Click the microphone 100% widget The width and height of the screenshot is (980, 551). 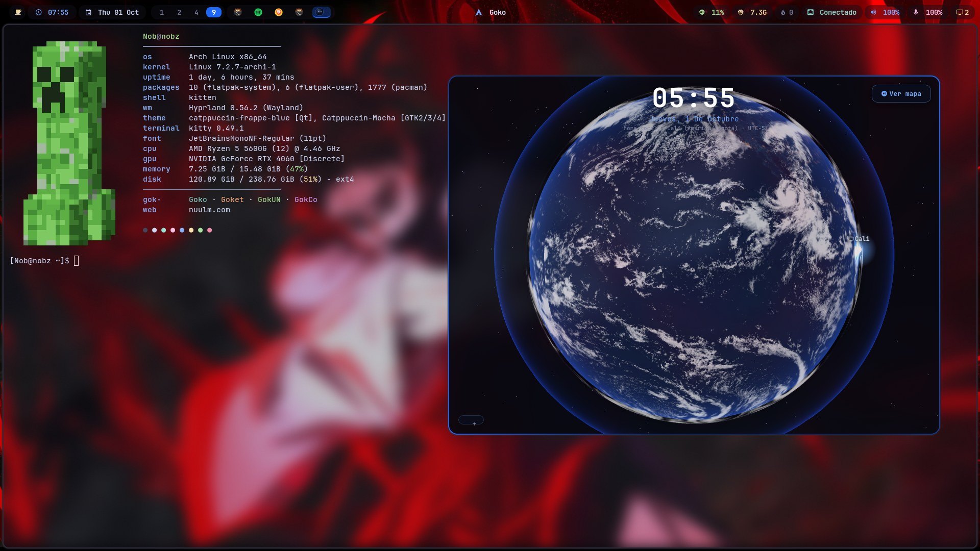928,12
